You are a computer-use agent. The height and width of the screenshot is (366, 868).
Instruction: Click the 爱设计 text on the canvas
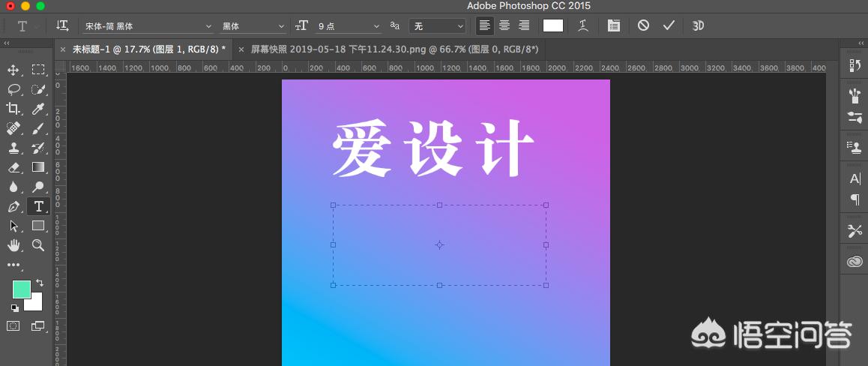pos(433,148)
